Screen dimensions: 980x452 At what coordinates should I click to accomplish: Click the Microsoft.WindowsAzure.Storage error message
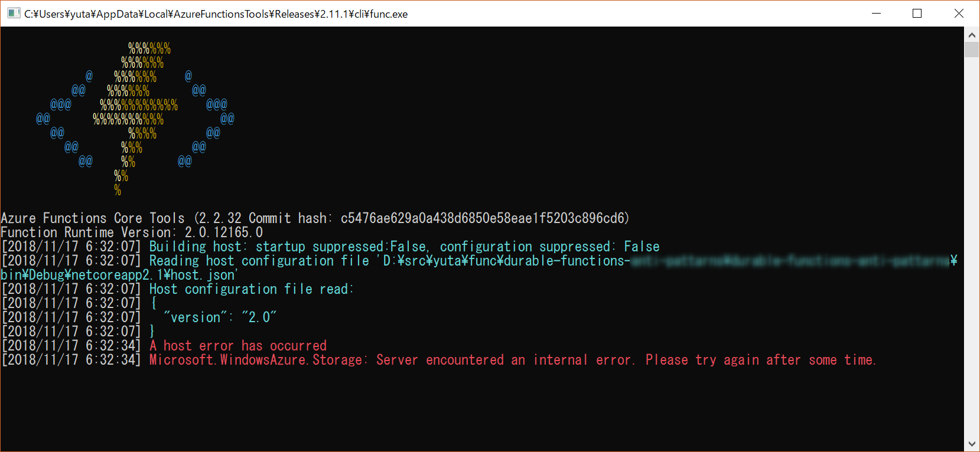(x=513, y=360)
